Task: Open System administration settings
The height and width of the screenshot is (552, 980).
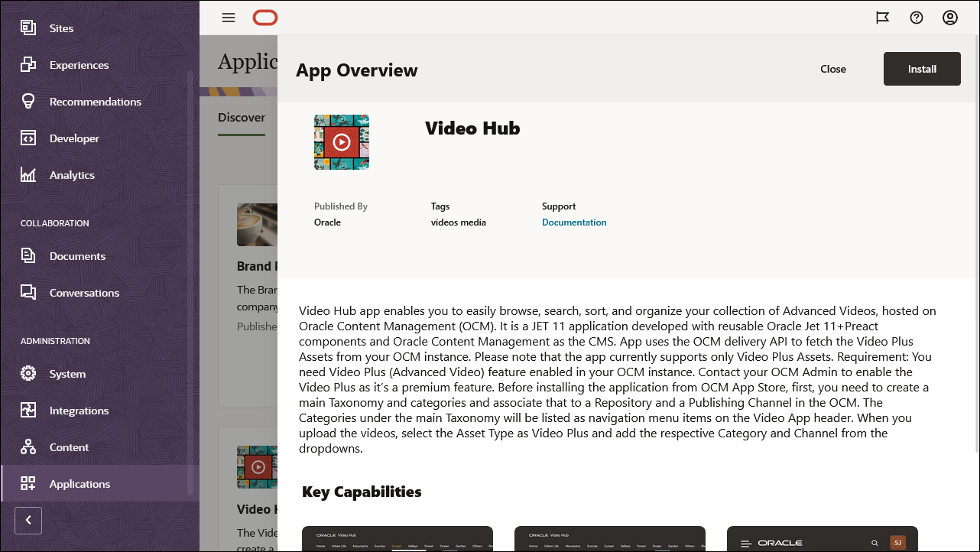Action: click(66, 373)
